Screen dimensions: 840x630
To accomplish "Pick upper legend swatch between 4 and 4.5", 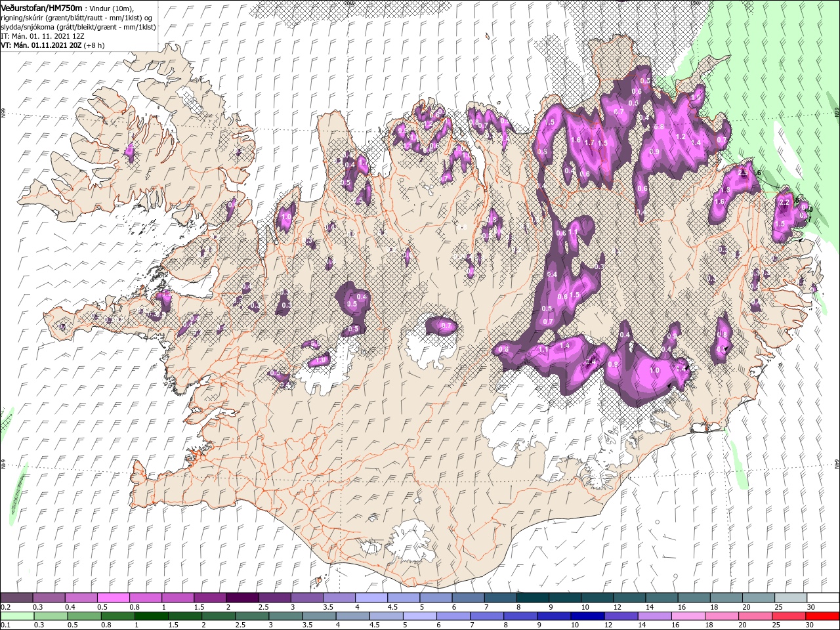I will [x=371, y=598].
